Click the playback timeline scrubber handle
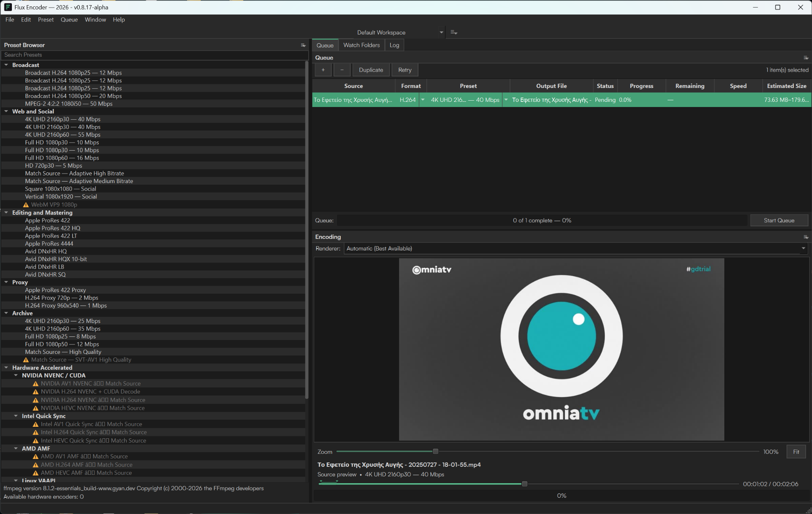812x514 pixels. (524, 484)
